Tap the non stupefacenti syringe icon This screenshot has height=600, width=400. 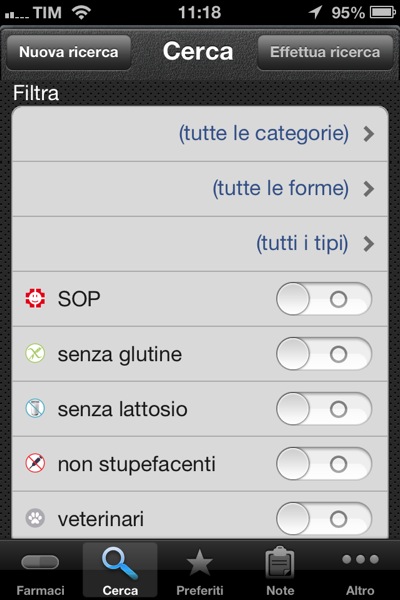coord(35,463)
